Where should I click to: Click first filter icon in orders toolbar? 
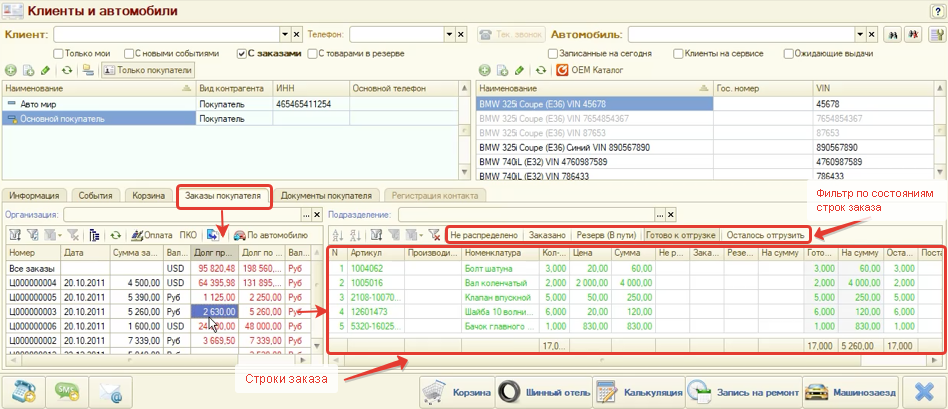point(16,235)
